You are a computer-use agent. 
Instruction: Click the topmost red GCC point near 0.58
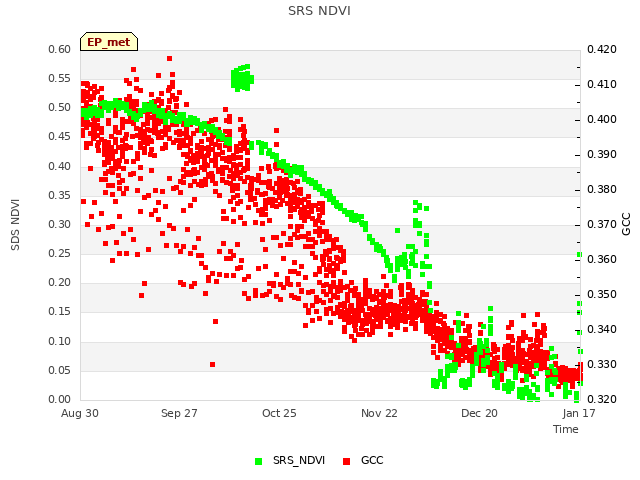(x=169, y=58)
